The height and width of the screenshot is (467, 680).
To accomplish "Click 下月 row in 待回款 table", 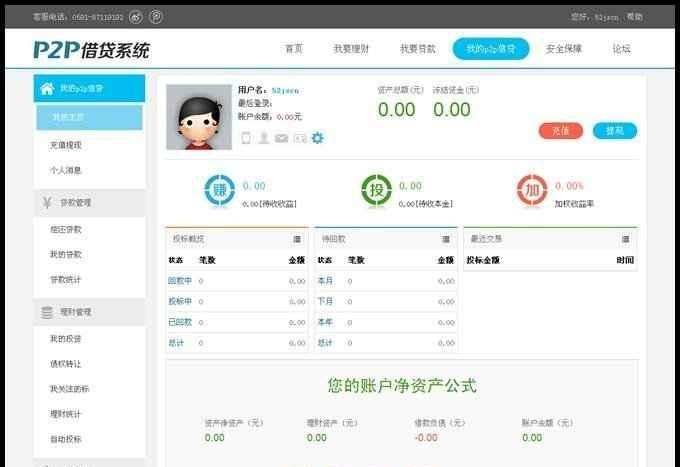I will click(x=386, y=301).
